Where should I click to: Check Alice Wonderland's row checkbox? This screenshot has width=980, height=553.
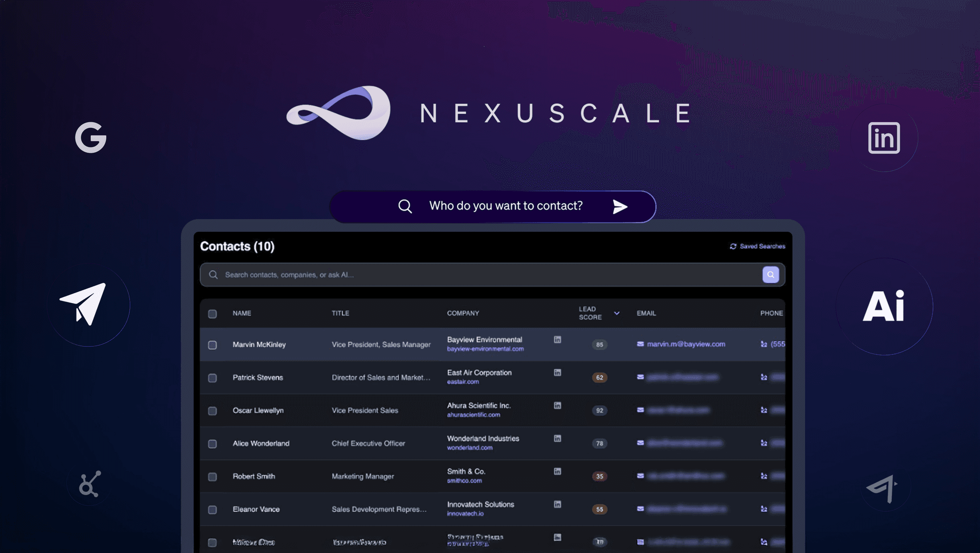213,443
